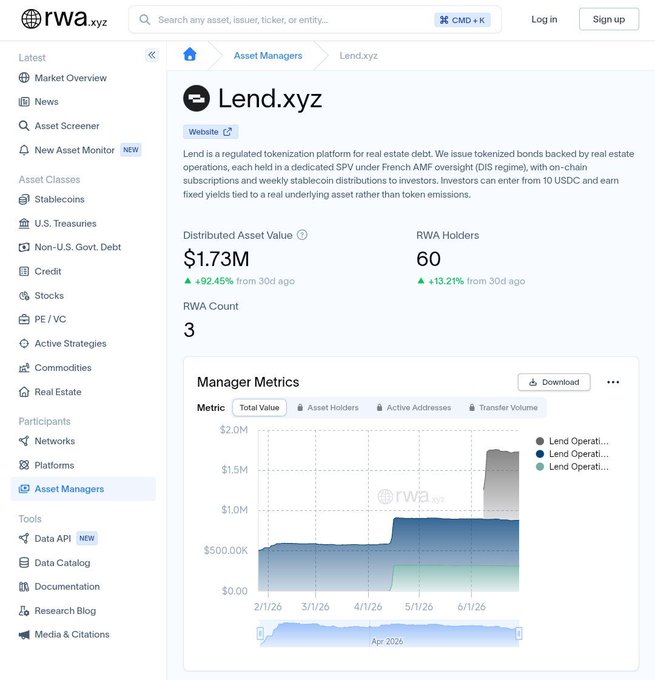Click the +13.21% holders change text

tap(446, 281)
